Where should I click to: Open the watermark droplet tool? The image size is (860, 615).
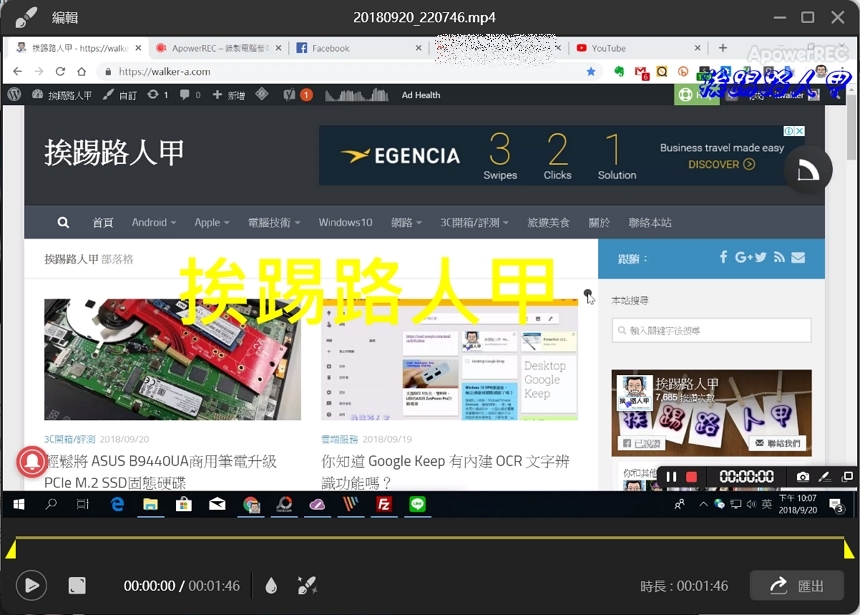(x=271, y=585)
